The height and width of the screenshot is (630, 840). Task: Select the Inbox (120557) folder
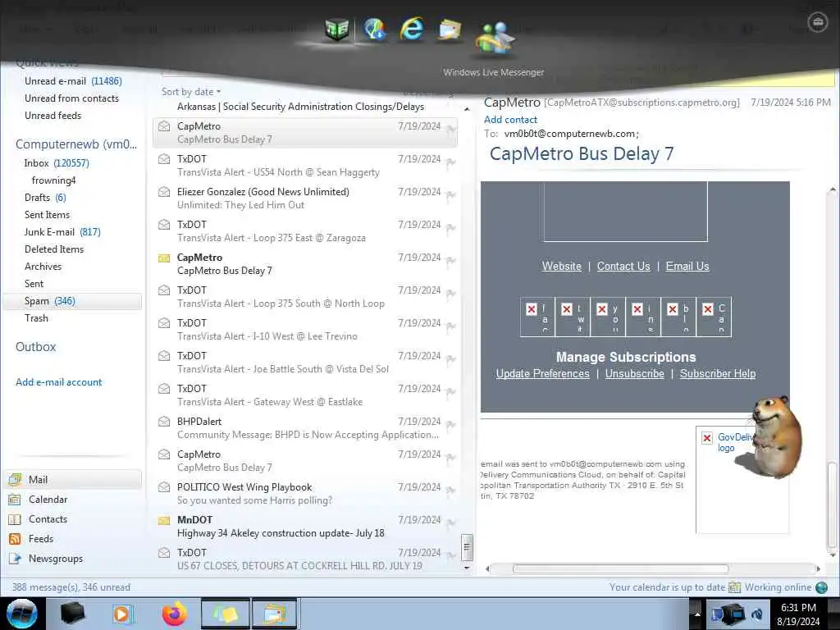(x=57, y=163)
